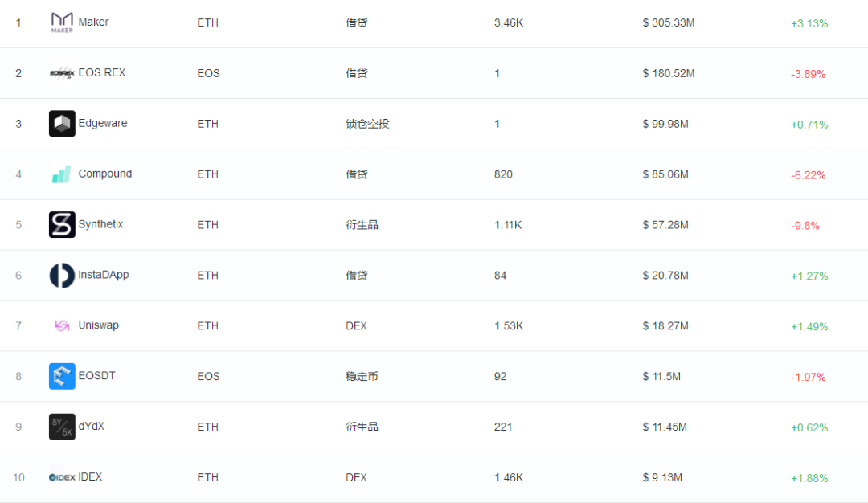Click the Maker logo icon

point(62,22)
